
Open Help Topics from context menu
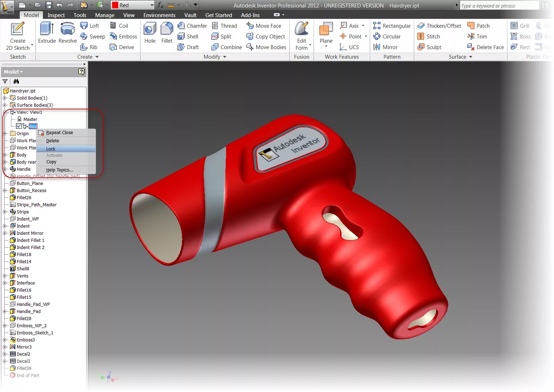66,170
